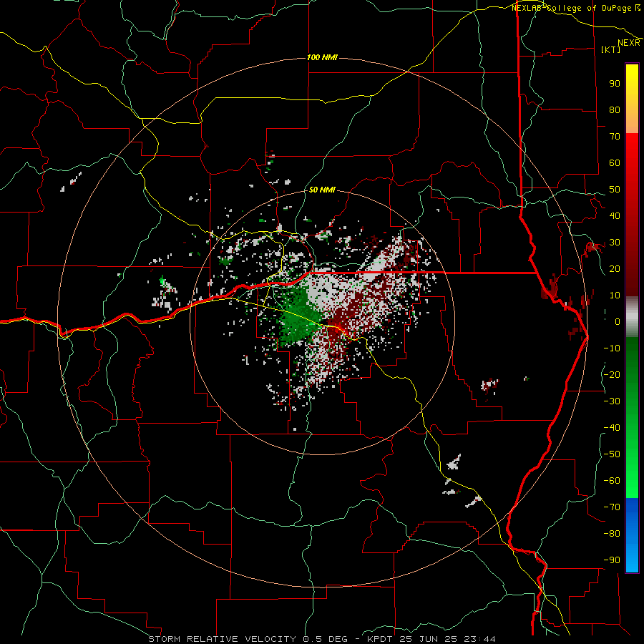Screen dimensions: 644x644
Task: Click the "23:44" timestamp
Action: tap(480, 639)
